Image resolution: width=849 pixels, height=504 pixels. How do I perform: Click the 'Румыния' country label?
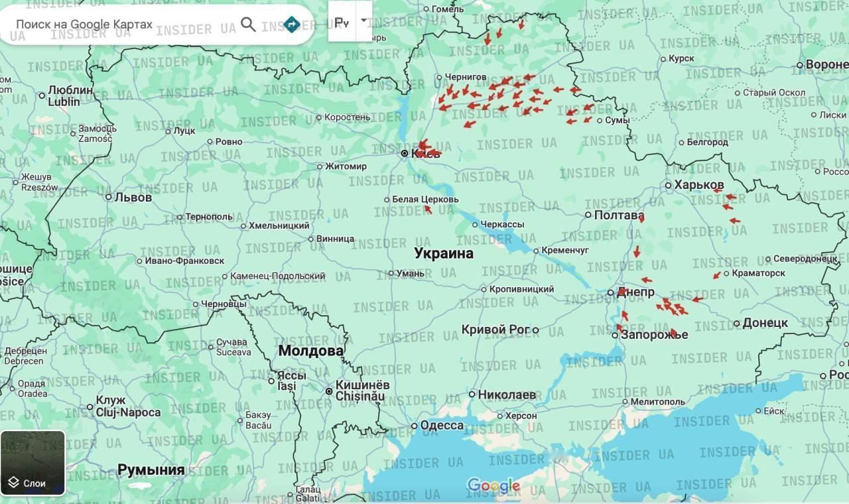151,470
